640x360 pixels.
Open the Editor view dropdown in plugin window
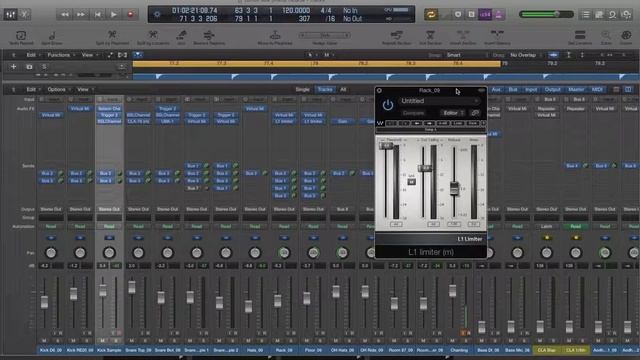[x=452, y=113]
